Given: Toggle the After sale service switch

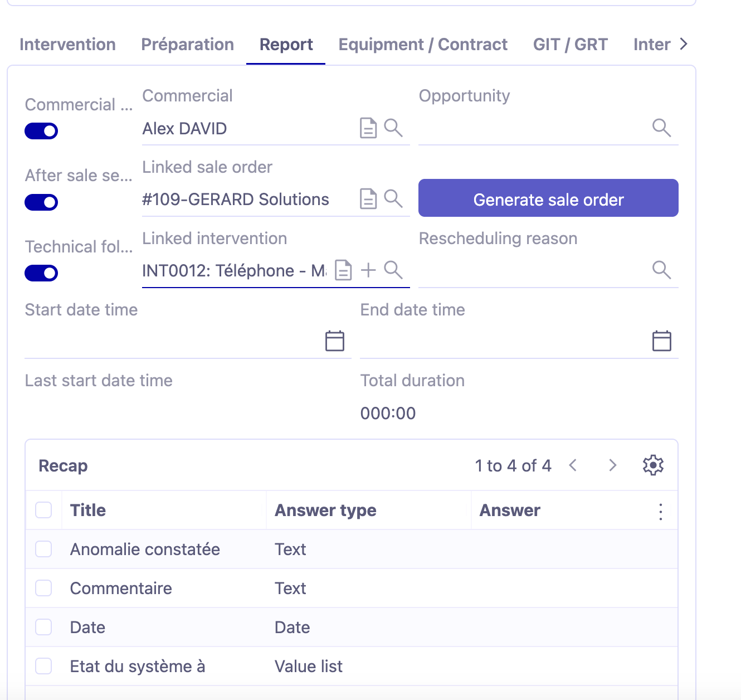Looking at the screenshot, I should pyautogui.click(x=41, y=202).
